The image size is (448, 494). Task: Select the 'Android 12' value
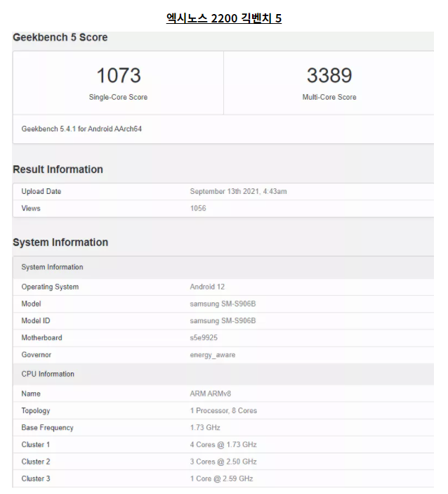tap(207, 287)
